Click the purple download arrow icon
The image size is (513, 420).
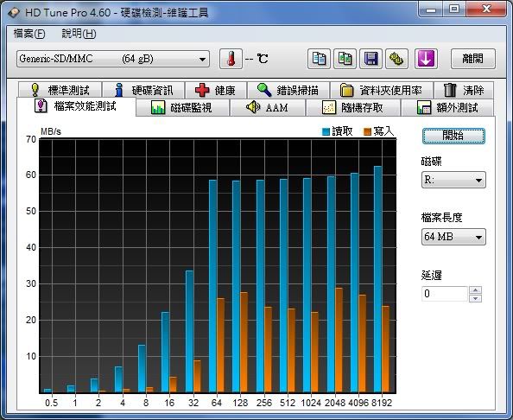pyautogui.click(x=426, y=59)
